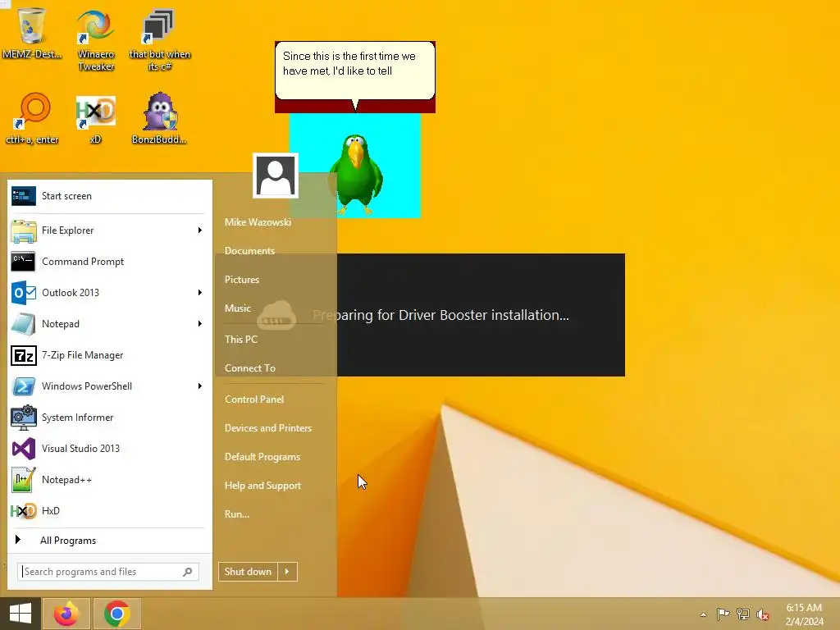Click the Driver Booster cloud download icon
The image size is (840, 630).
(276, 315)
